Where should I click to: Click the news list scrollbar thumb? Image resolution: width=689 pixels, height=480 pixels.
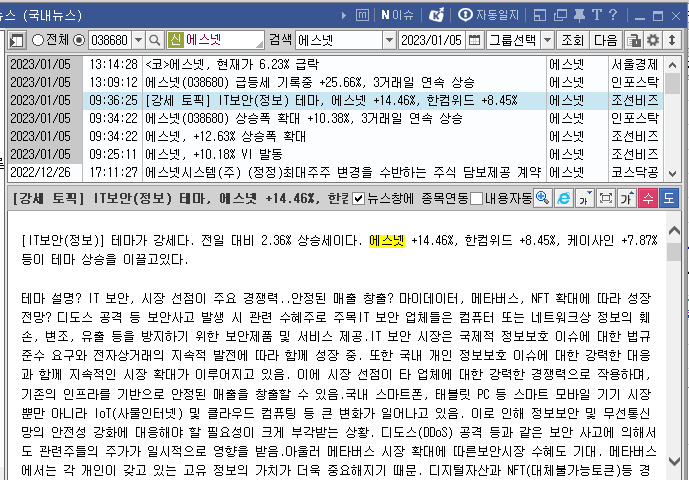coord(672,84)
